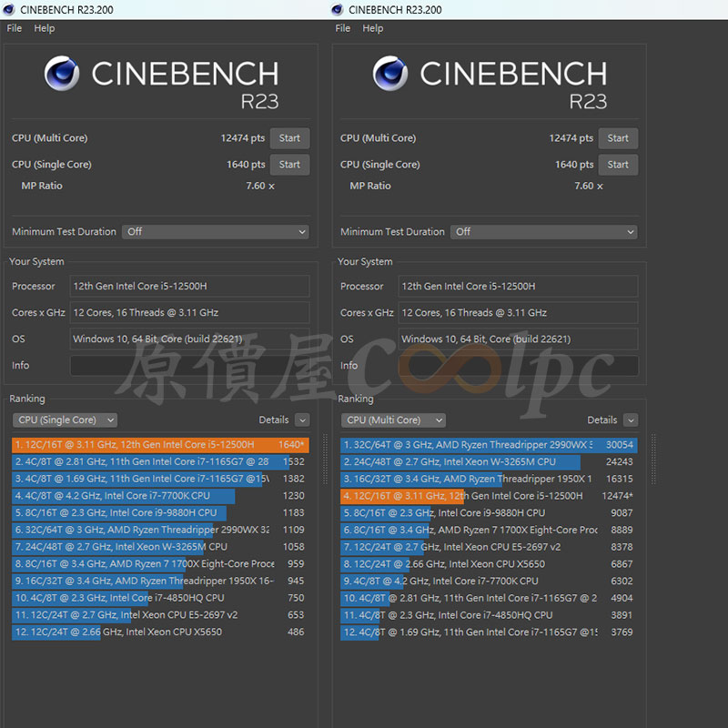The width and height of the screenshot is (728, 728).
Task: Open Minimum Test Duration dropdown in right window
Action: 544,232
